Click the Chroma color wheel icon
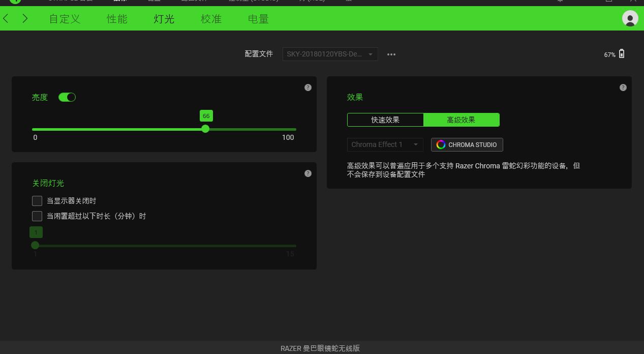644x354 pixels. tap(440, 144)
